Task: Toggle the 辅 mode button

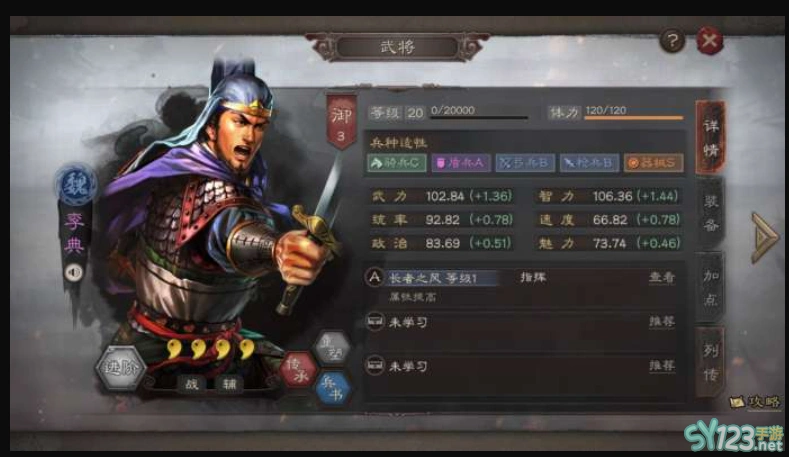Action: tap(229, 385)
